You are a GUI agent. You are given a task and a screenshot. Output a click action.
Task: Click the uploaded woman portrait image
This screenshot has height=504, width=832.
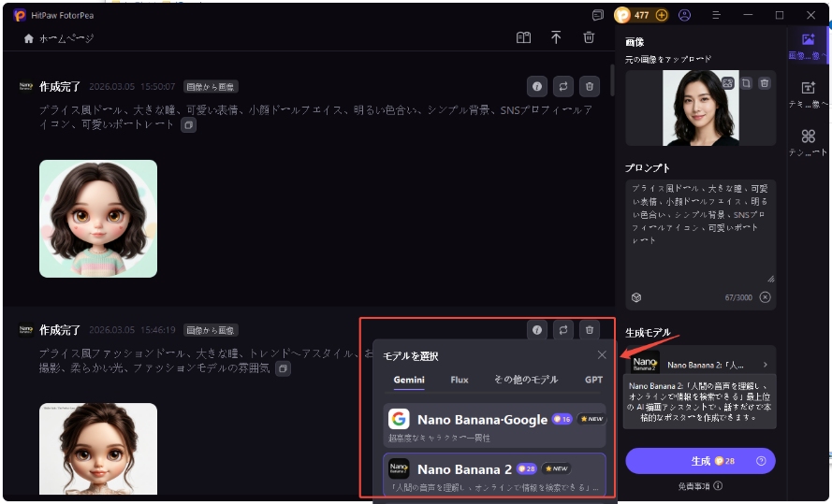(x=700, y=108)
